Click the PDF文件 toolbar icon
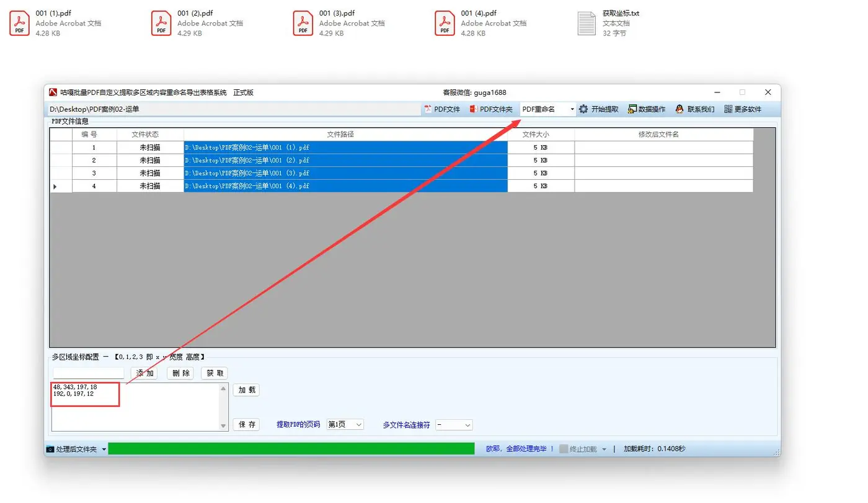The height and width of the screenshot is (503, 868). [428, 109]
